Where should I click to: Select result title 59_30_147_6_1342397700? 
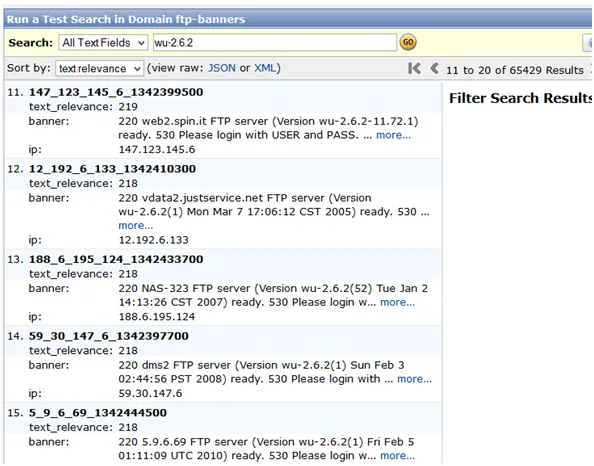point(109,336)
